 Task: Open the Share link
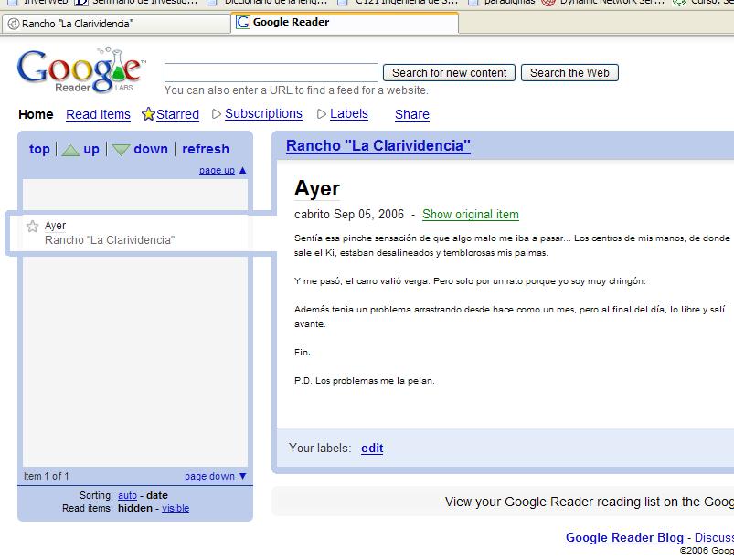click(x=412, y=114)
